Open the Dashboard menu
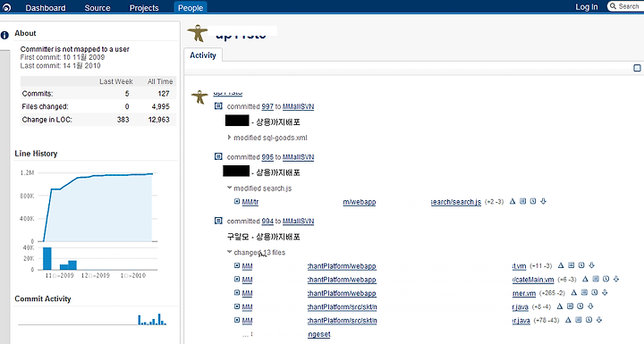The image size is (644, 344). tap(46, 8)
